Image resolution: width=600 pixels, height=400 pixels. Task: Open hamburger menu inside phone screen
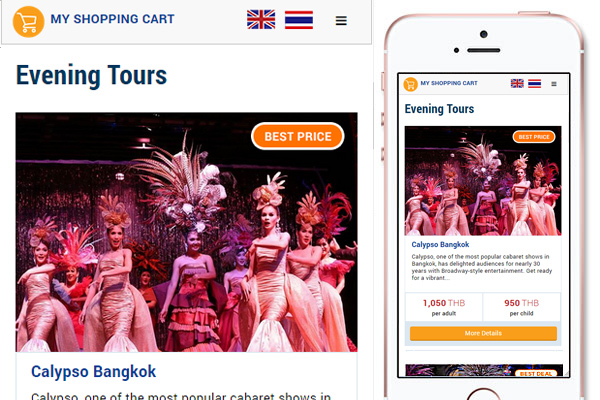point(554,84)
